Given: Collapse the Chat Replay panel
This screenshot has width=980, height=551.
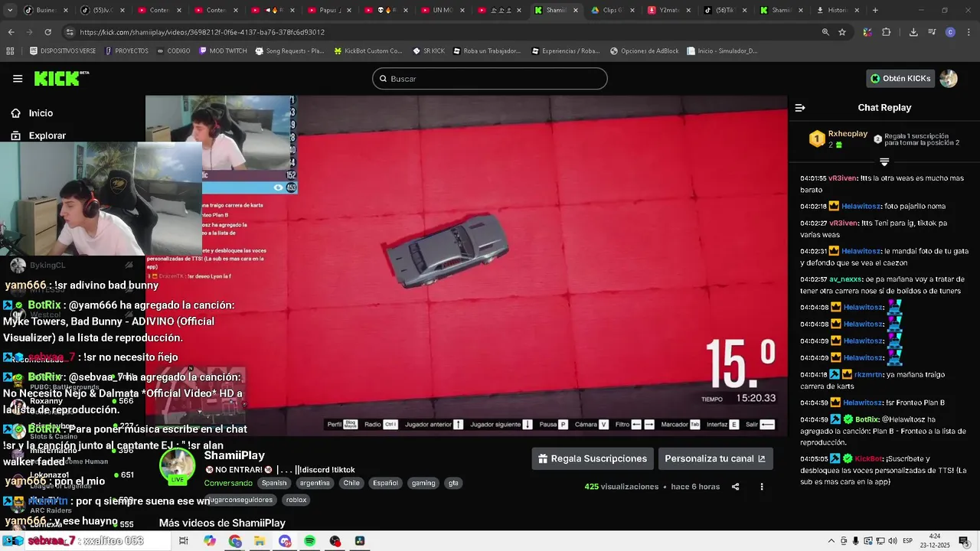Looking at the screenshot, I should point(800,108).
